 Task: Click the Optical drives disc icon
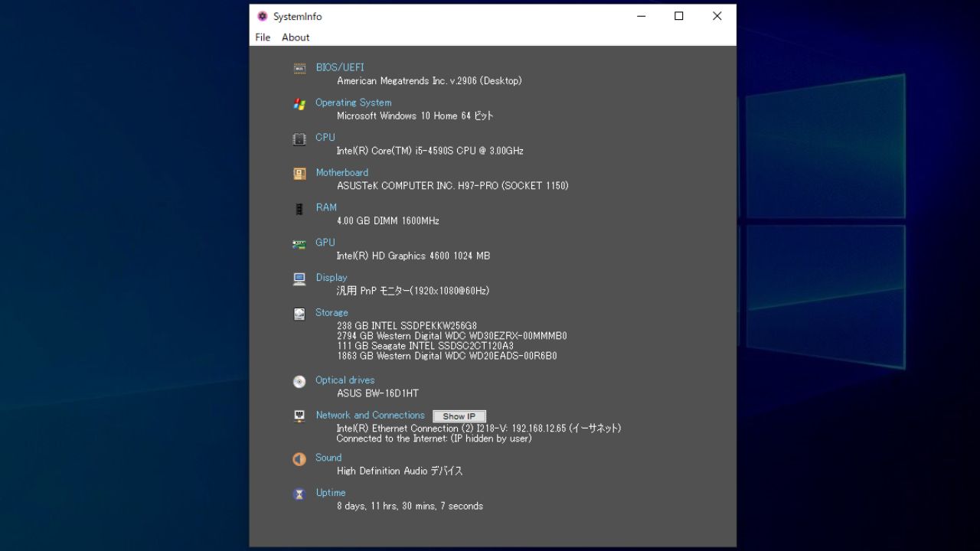click(299, 381)
